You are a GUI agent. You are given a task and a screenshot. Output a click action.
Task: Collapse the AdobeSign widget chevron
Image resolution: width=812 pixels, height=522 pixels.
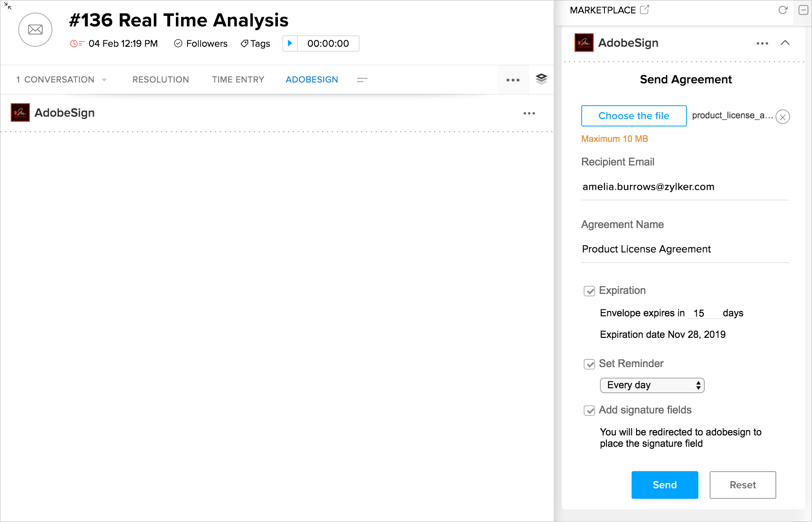click(x=785, y=43)
